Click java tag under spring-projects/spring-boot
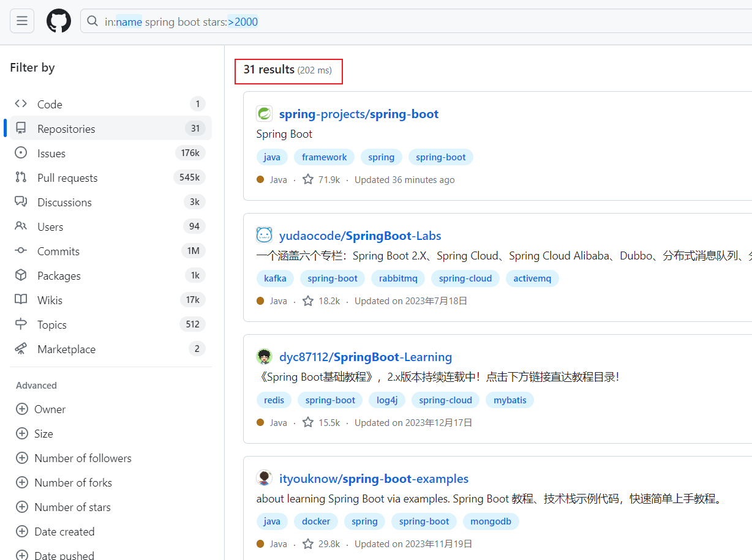The image size is (752, 560). tap(272, 157)
